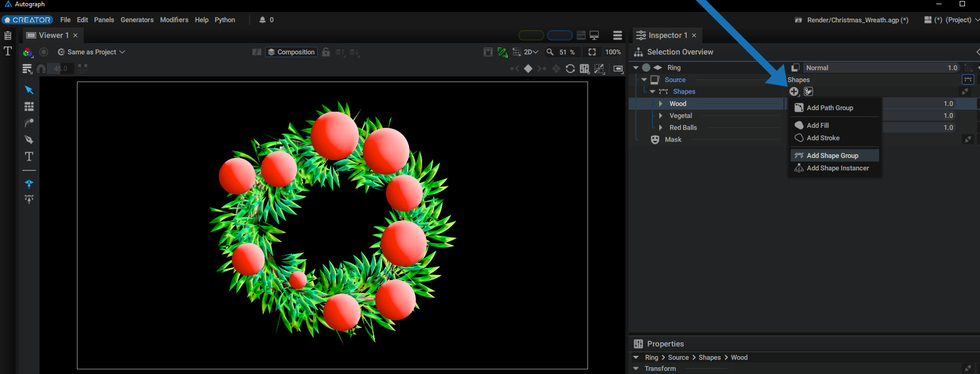Toggle the split compare view icon

tap(257, 52)
